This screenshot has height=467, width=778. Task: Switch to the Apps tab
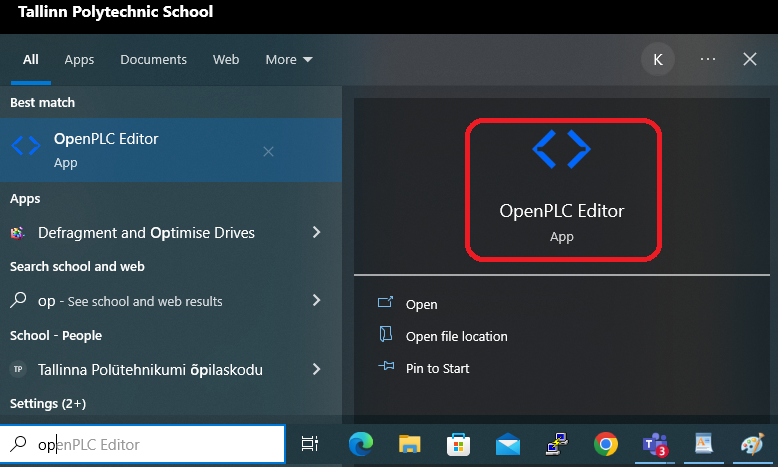point(79,60)
